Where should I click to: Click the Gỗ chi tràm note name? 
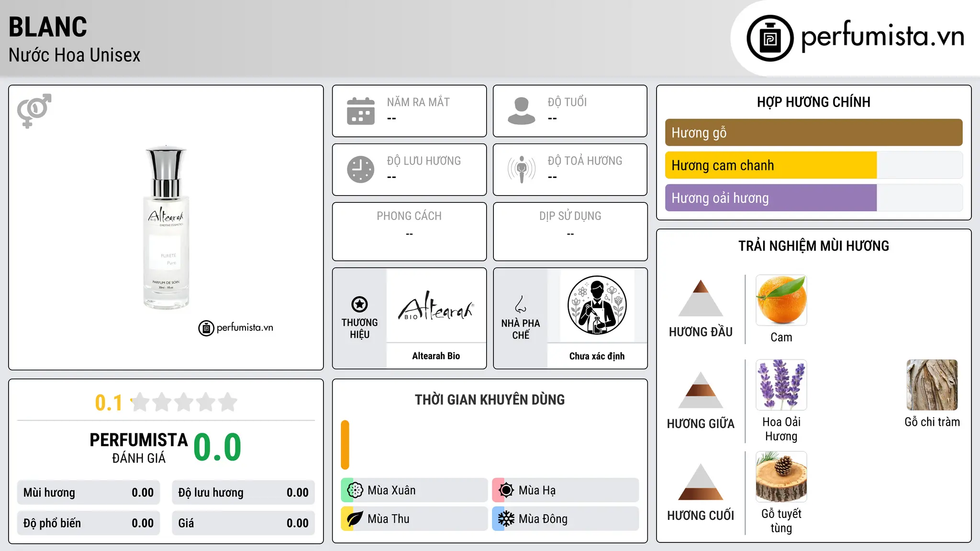click(x=932, y=422)
